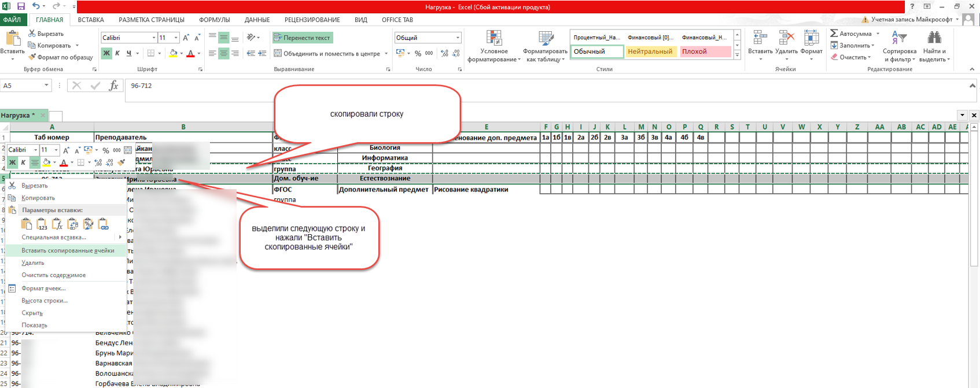The image size is (980, 388).
Task: Toggle Italic (К) in the ribbon font group
Action: click(117, 53)
